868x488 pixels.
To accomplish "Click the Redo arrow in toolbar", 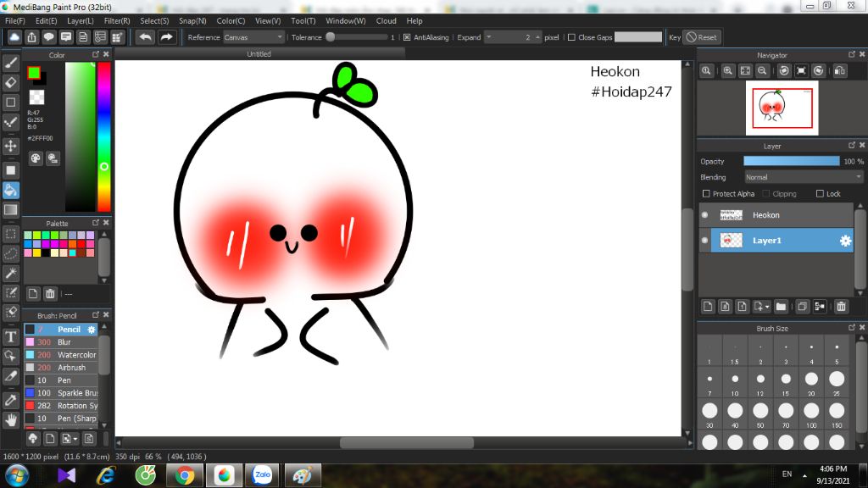I will 166,37.
